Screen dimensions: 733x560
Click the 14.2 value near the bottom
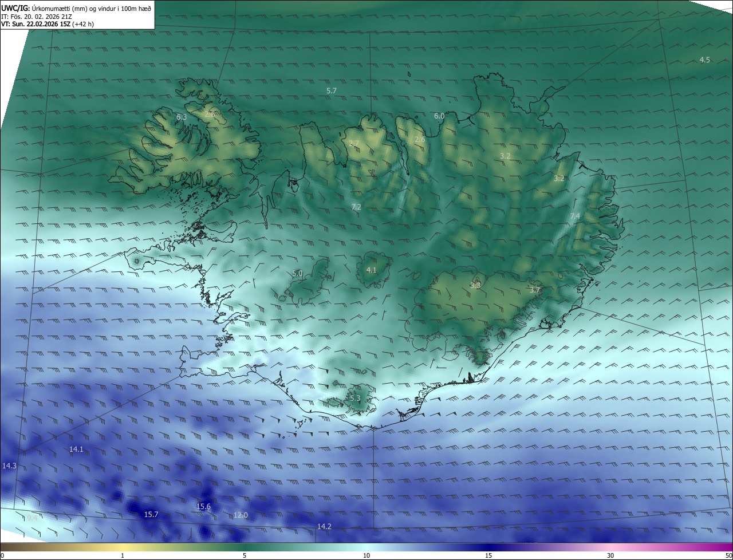tap(324, 526)
